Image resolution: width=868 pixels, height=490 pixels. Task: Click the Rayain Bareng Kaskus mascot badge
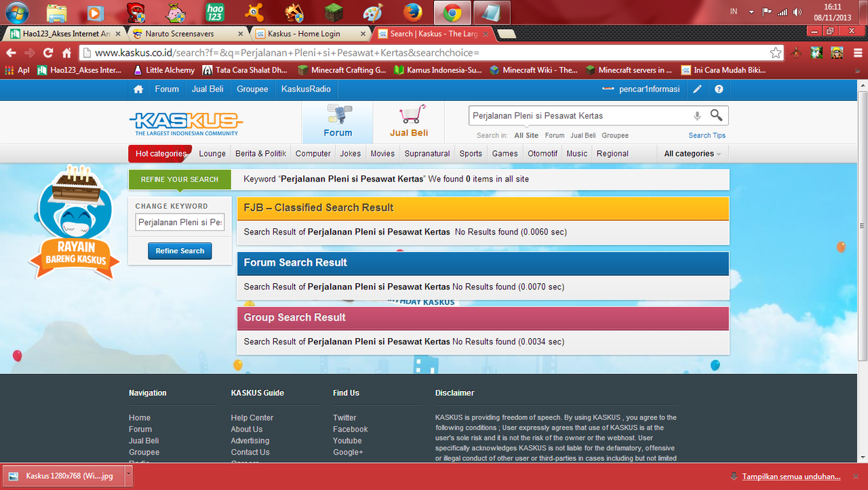(x=75, y=222)
